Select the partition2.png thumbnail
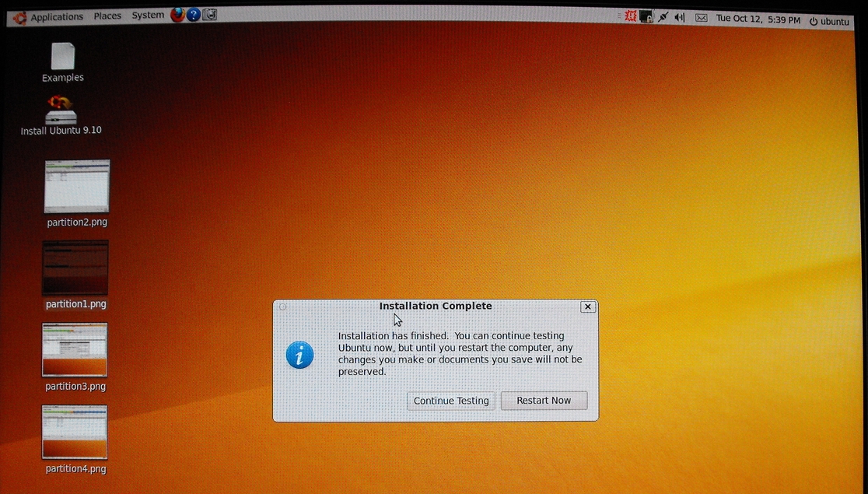Image resolution: width=868 pixels, height=494 pixels. pos(77,187)
